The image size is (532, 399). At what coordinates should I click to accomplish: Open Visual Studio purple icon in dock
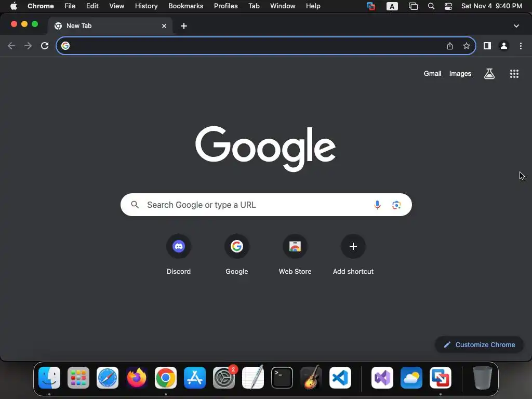[382, 378]
